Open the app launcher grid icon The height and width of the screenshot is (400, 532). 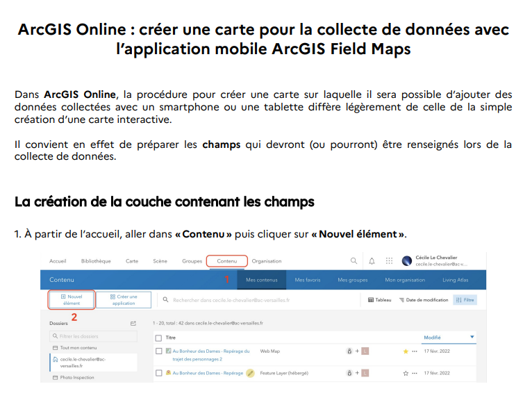click(389, 261)
